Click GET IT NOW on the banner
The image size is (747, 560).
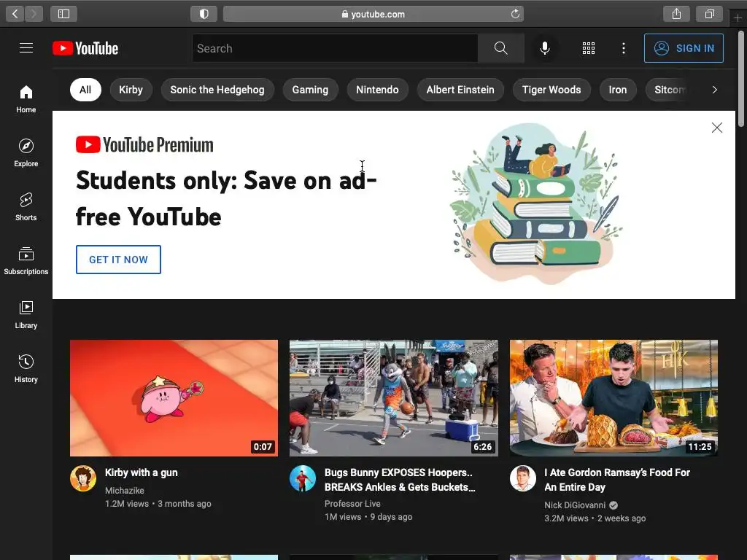[x=119, y=260]
